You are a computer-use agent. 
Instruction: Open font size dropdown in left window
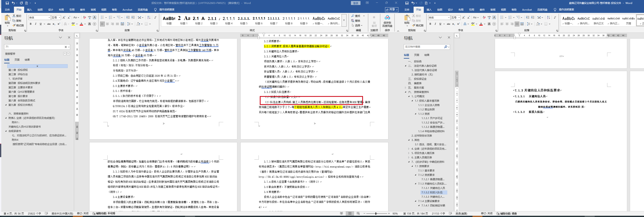[x=60, y=17]
